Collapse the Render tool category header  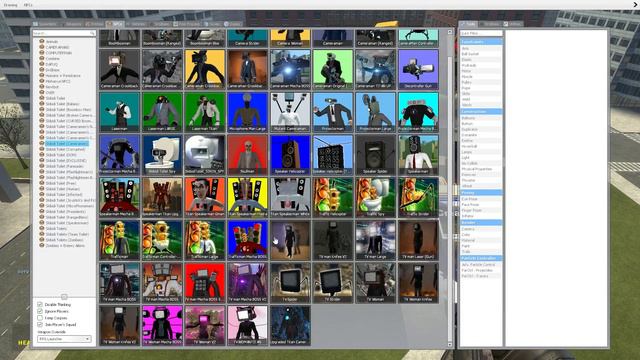click(481, 222)
